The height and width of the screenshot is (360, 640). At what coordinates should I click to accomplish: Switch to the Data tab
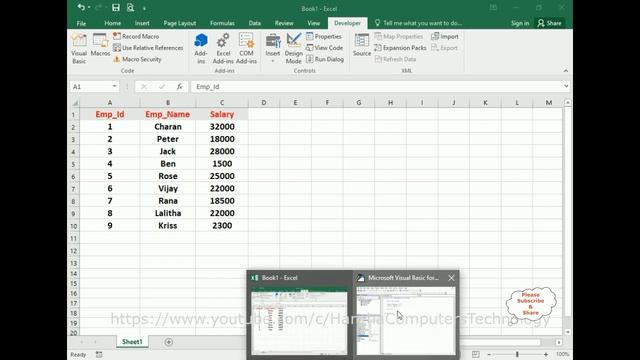[254, 23]
